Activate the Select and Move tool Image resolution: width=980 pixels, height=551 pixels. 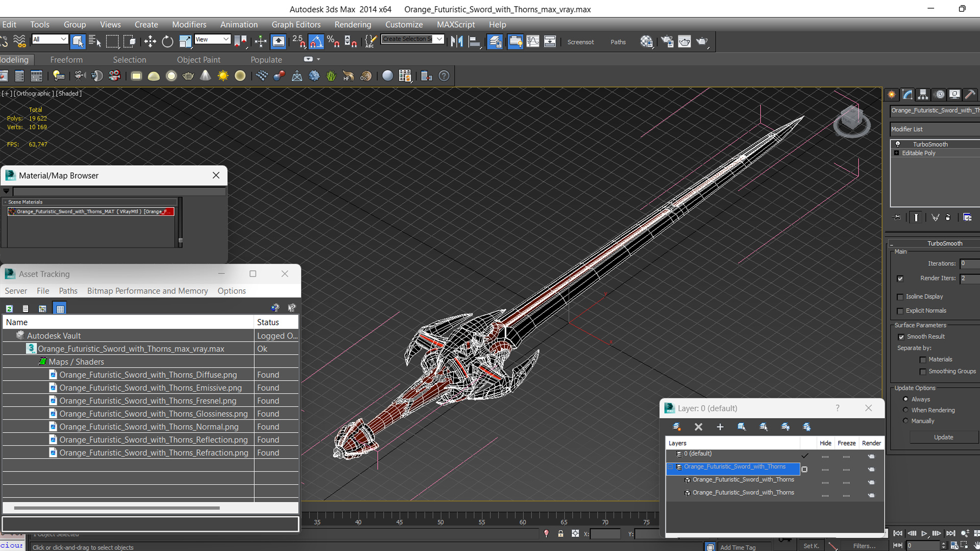[150, 41]
